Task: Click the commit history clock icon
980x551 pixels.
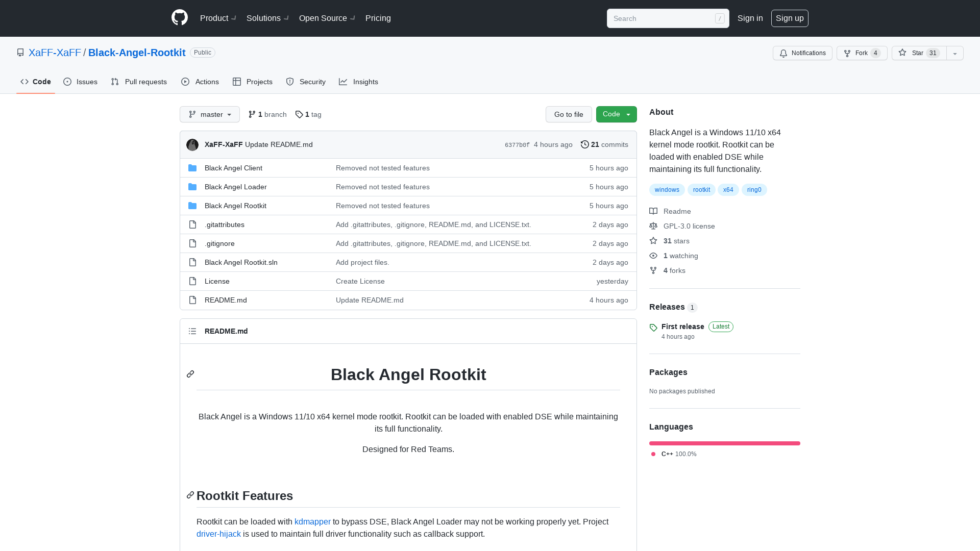Action: point(585,144)
